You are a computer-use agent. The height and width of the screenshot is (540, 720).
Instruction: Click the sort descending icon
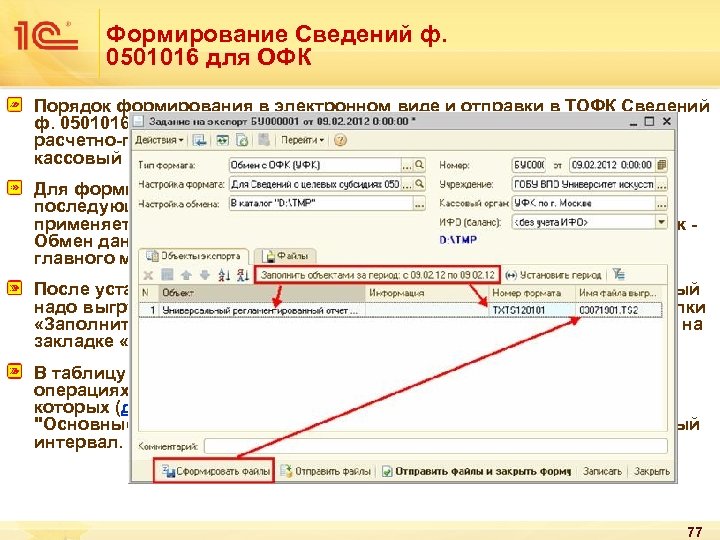pos(243,276)
